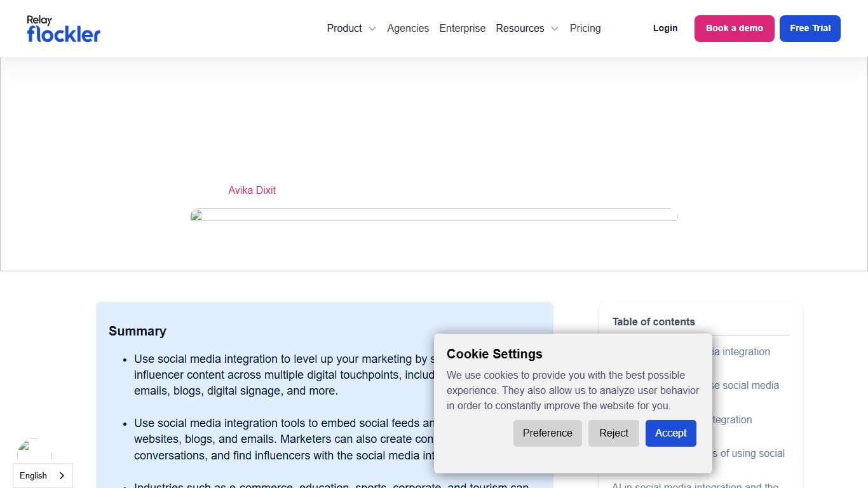The height and width of the screenshot is (488, 868).
Task: Open author Avika Dixit's profile link
Action: pyautogui.click(x=252, y=190)
